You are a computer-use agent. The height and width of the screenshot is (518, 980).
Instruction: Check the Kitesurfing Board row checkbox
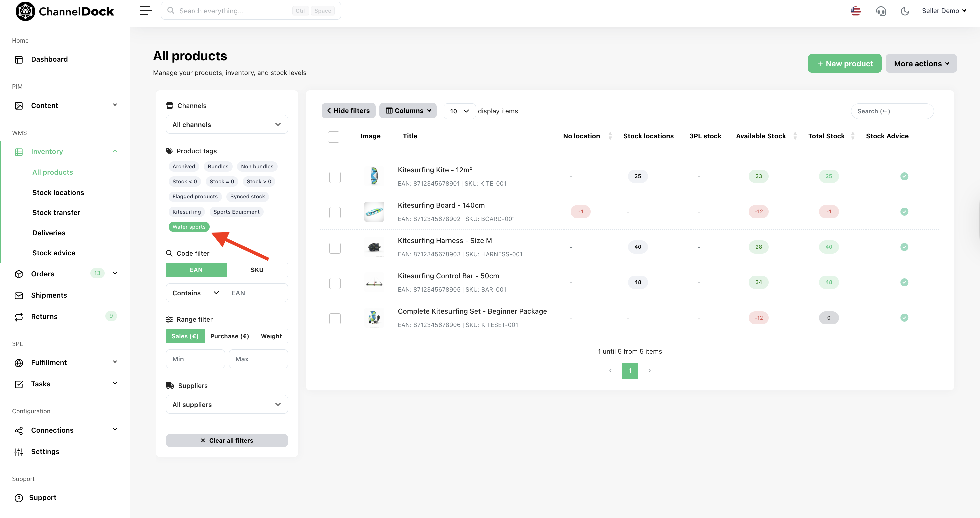(335, 212)
